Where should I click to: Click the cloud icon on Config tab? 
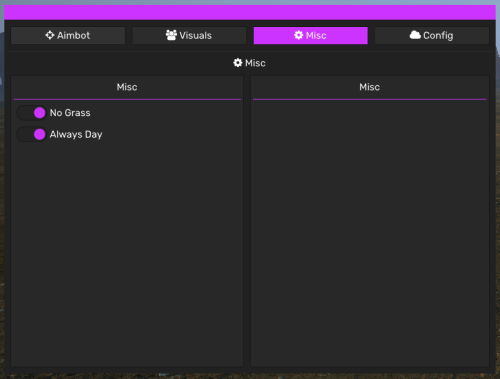[415, 35]
